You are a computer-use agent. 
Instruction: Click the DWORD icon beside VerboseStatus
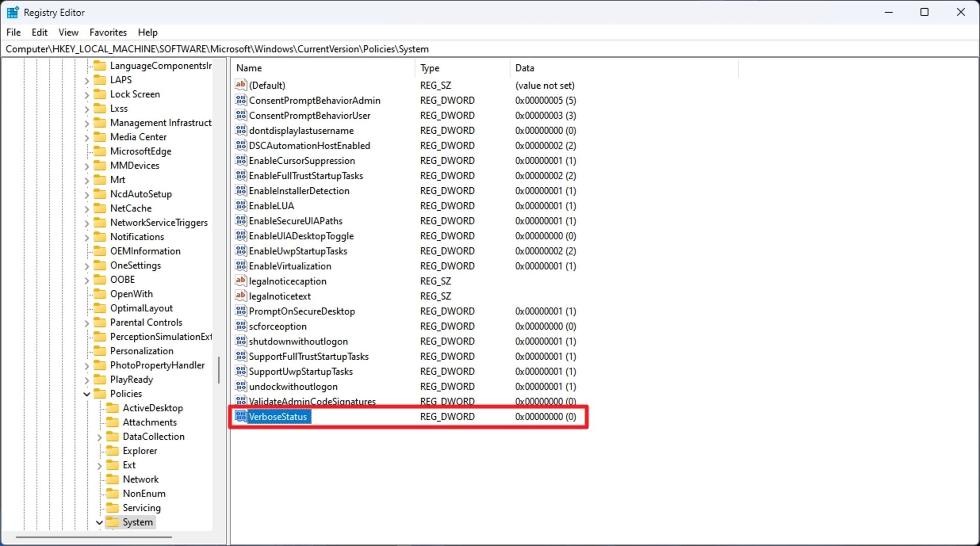(x=241, y=417)
